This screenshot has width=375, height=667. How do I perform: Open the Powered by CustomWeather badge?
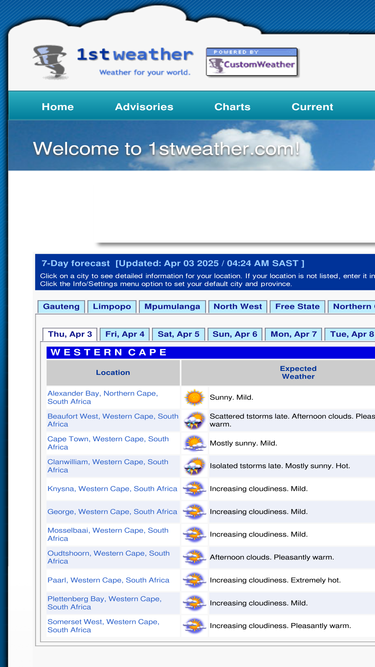(x=252, y=62)
